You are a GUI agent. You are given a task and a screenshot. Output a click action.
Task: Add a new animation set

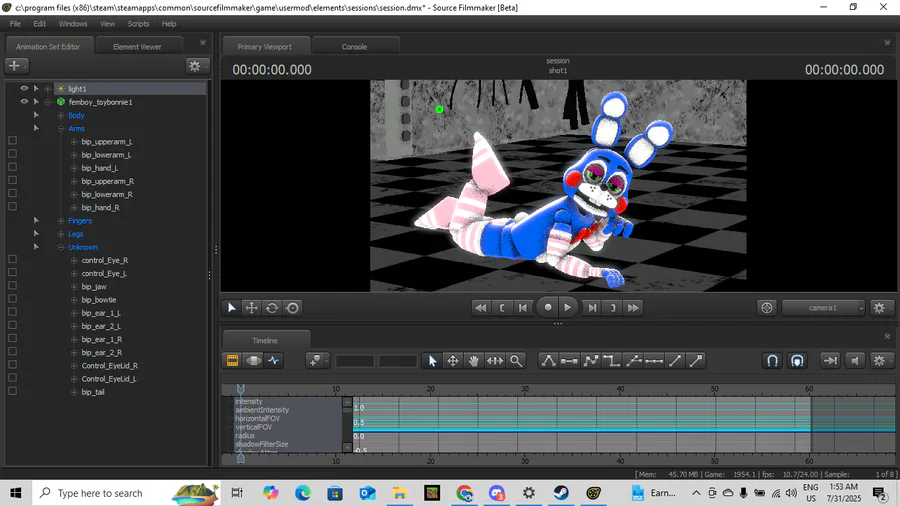click(16, 66)
